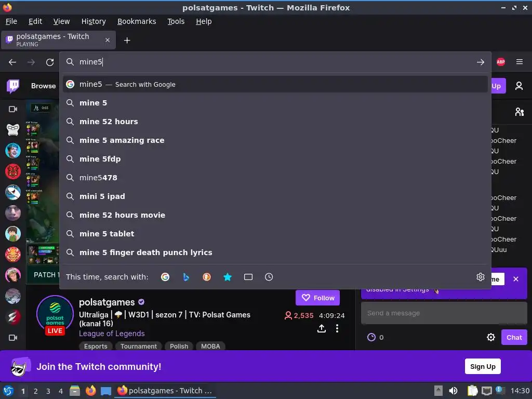Click the go arrow in the address bar
The width and height of the screenshot is (532, 399).
pyautogui.click(x=481, y=62)
